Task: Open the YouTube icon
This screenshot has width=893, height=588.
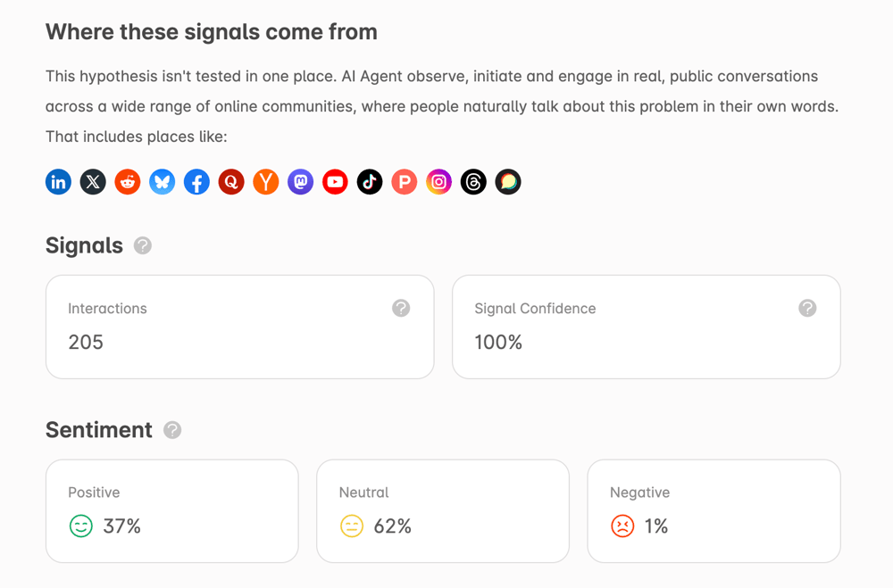Action: 335,182
